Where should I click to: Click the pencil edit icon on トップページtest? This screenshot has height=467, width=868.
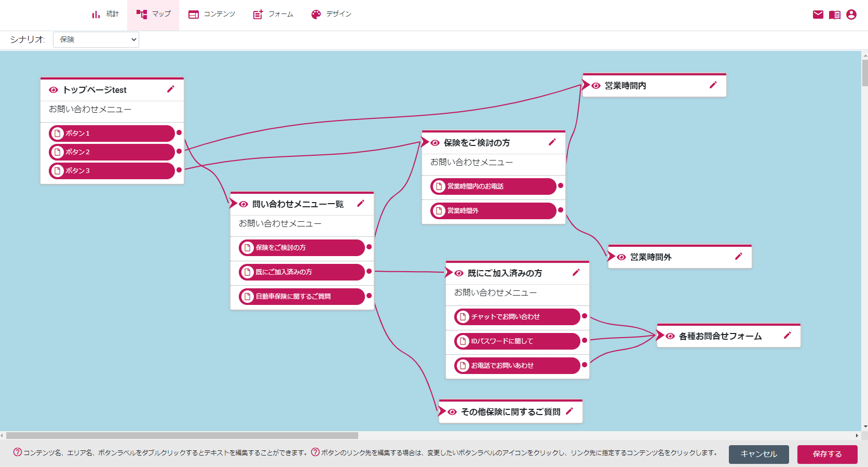[x=170, y=89]
